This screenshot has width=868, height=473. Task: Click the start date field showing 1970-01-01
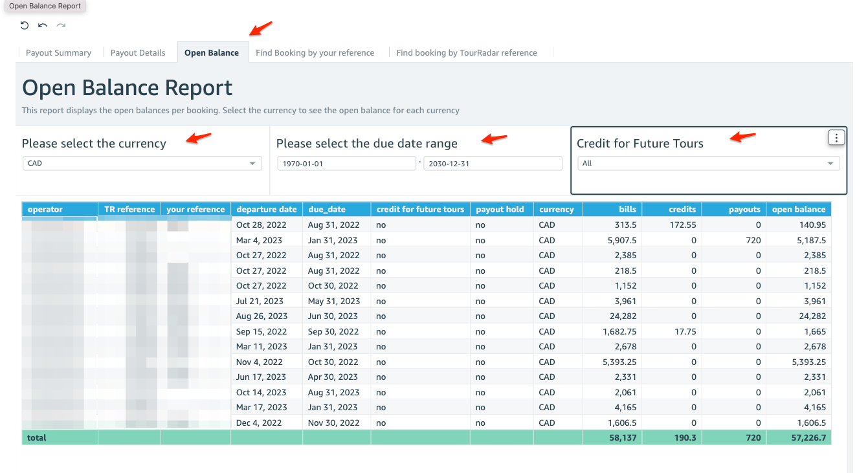click(346, 163)
